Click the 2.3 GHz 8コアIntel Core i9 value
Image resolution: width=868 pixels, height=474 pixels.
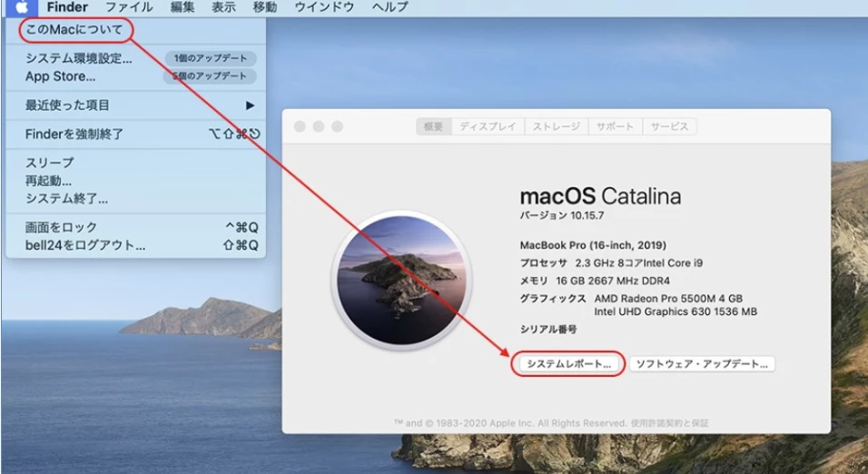click(639, 262)
